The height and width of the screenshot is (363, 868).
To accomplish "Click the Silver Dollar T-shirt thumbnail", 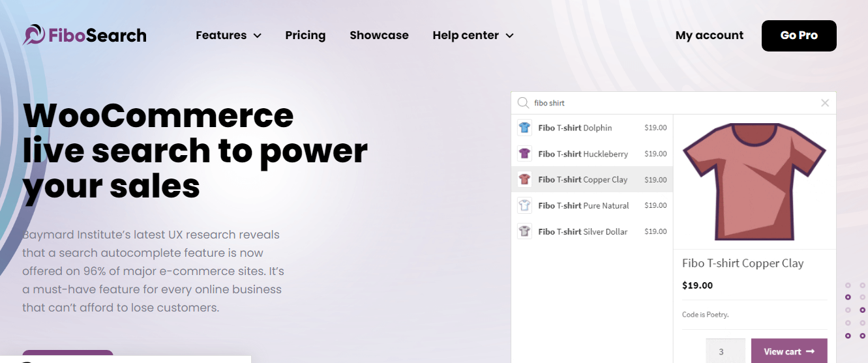I will click(x=524, y=231).
